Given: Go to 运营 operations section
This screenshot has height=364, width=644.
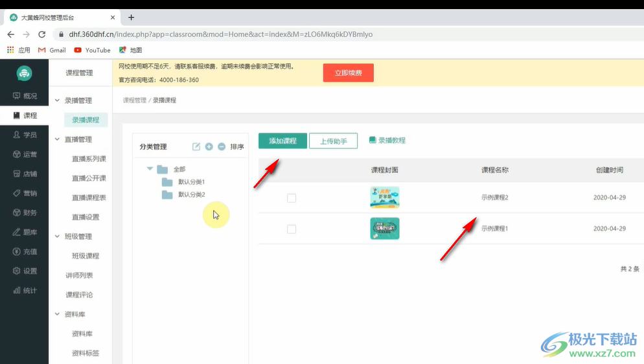Looking at the screenshot, I should click(25, 154).
